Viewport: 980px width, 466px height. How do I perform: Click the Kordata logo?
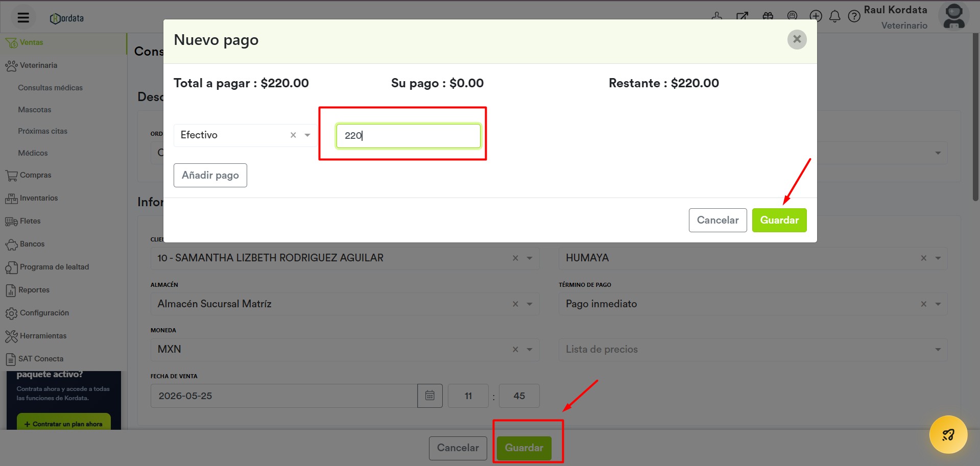pyautogui.click(x=67, y=18)
